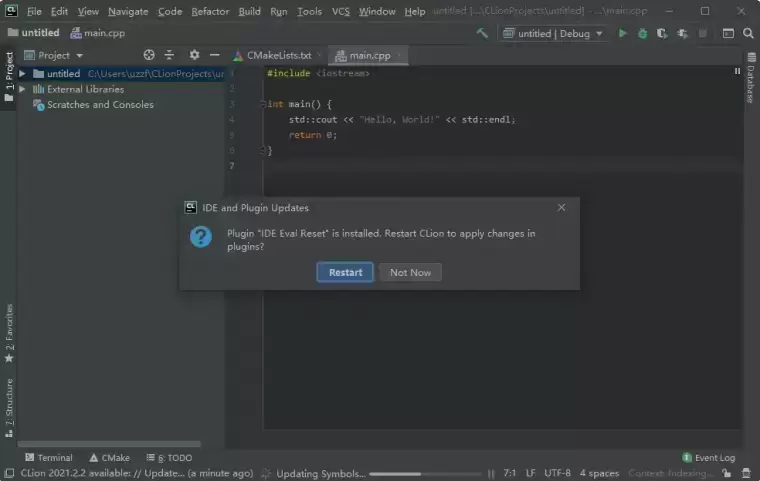Open the Tools menu
Screen dimensions: 760x481
(x=309, y=11)
